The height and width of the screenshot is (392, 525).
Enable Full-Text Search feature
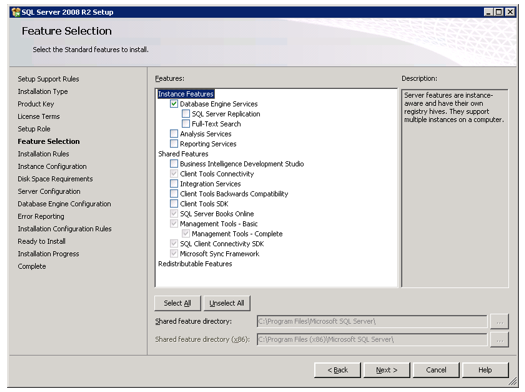click(x=186, y=124)
